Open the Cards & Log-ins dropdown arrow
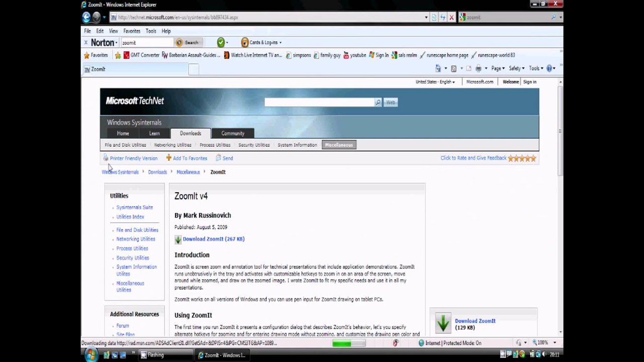The image size is (644, 362). 280,43
